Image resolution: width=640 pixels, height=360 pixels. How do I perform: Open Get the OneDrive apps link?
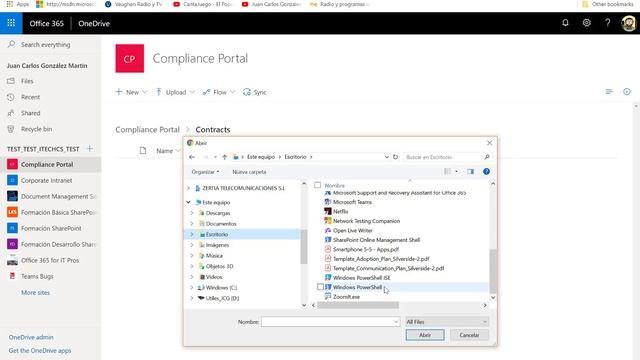pyautogui.click(x=40, y=351)
